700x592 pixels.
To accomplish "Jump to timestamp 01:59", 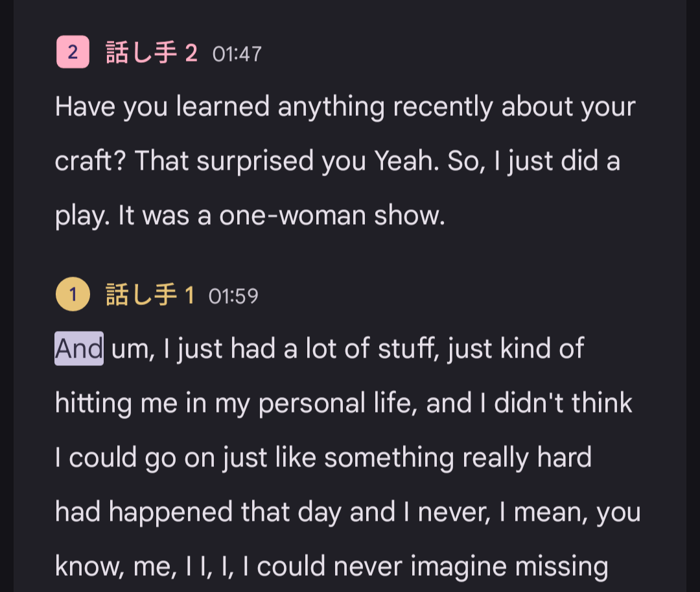I will (x=233, y=297).
